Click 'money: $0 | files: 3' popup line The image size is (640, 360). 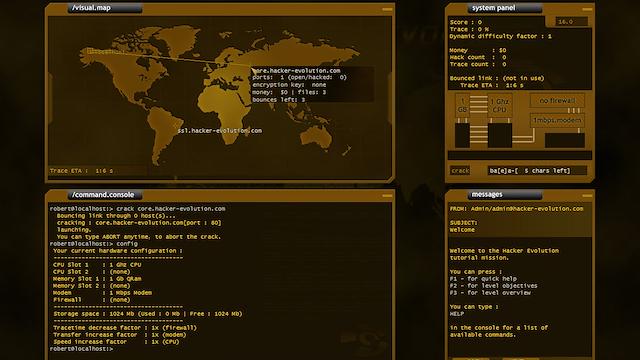(x=289, y=92)
